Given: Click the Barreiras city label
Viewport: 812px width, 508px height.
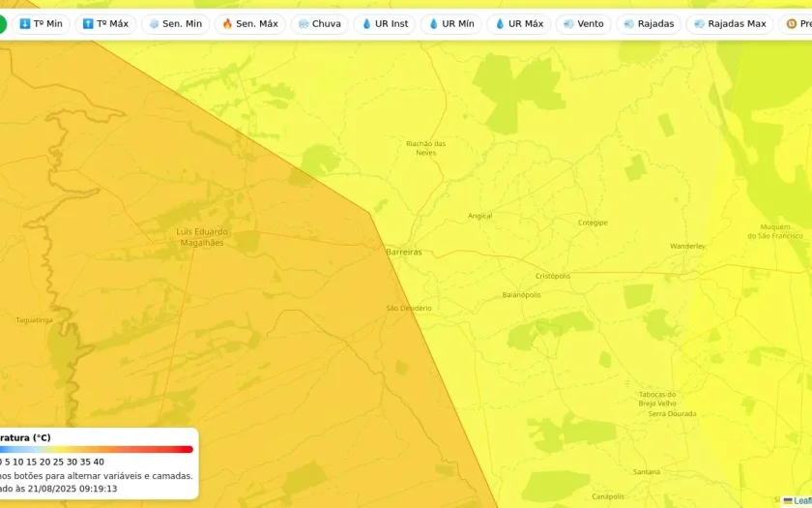Looking at the screenshot, I should pos(404,252).
